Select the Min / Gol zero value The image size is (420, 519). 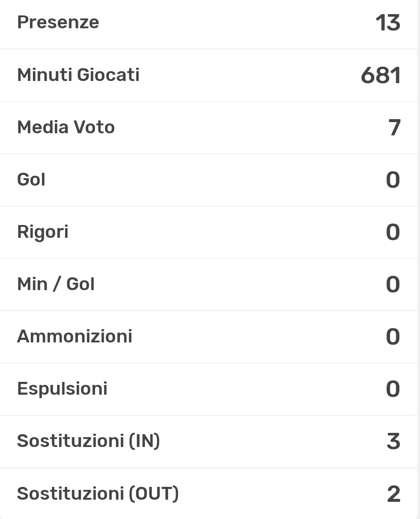tap(393, 285)
